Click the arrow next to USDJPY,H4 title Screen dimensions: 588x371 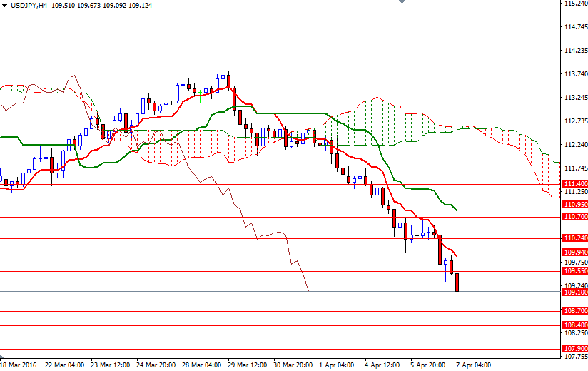(4, 6)
